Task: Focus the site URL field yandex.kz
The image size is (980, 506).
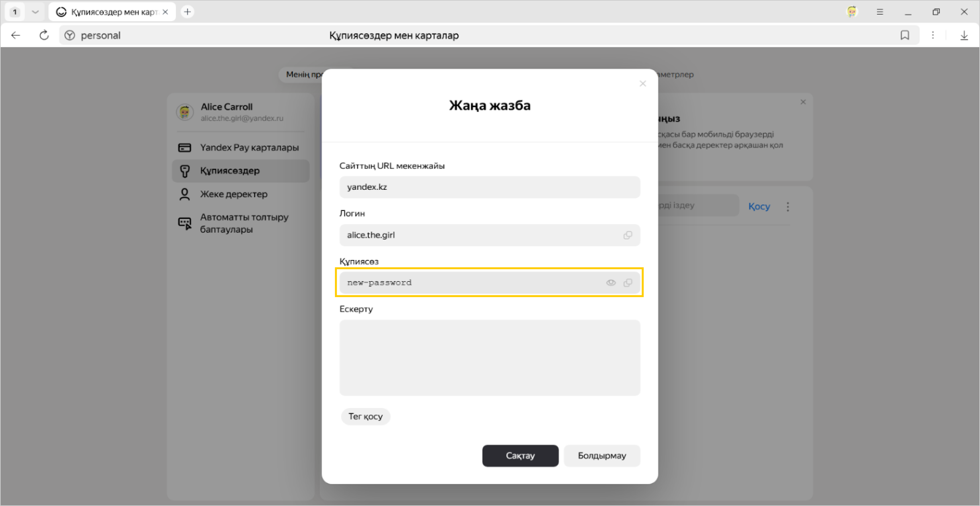Action: [490, 187]
